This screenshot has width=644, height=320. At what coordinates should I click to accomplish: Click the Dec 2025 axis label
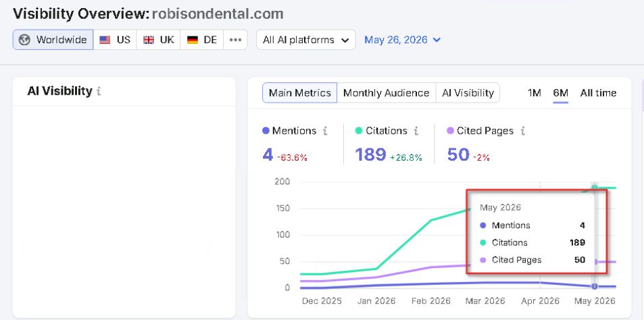tap(322, 301)
